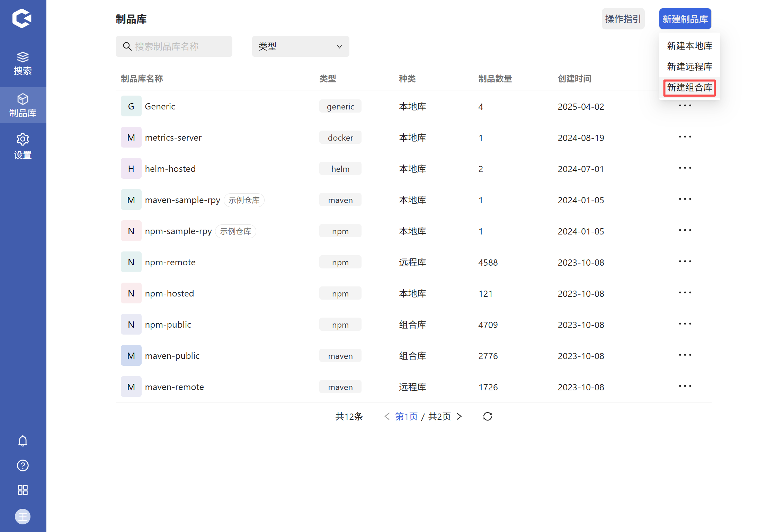The image size is (775, 532).
Task: Click the blue 新建制品库 button
Action: pyautogui.click(x=685, y=19)
